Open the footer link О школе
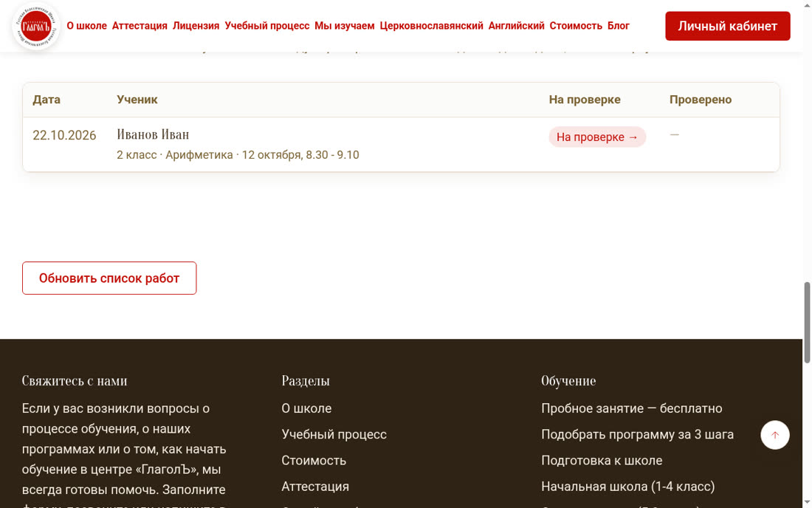812x508 pixels. 306,408
